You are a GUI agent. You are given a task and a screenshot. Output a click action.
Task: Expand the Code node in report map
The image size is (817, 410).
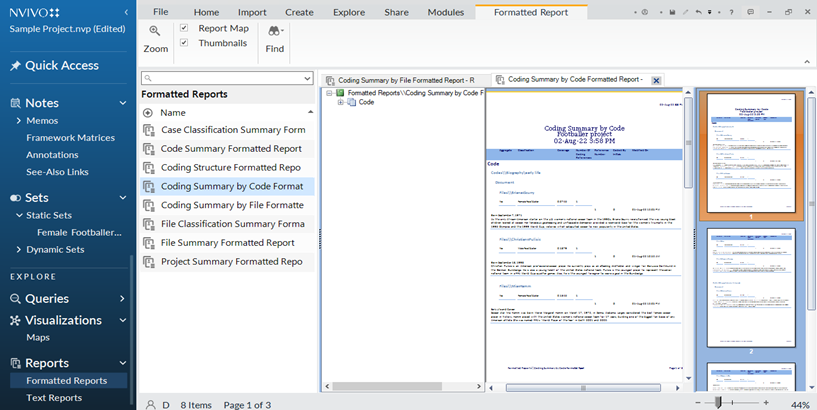pyautogui.click(x=341, y=103)
